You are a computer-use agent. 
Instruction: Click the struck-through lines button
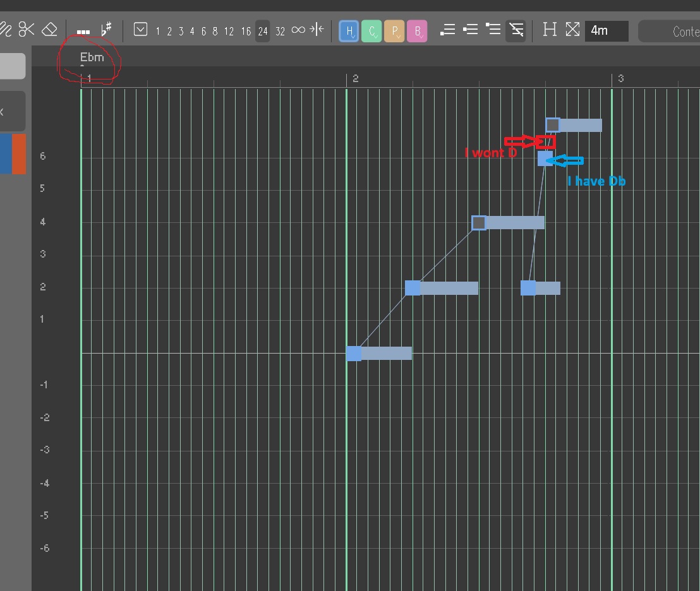[x=516, y=30]
